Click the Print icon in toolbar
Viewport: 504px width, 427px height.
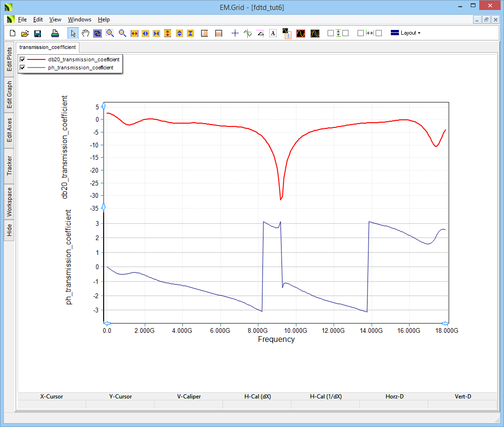click(x=55, y=33)
